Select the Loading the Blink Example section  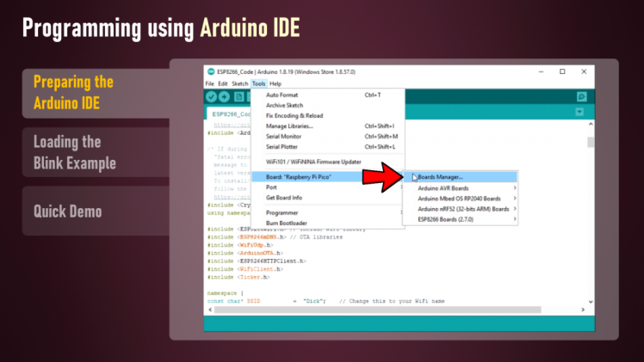point(96,152)
